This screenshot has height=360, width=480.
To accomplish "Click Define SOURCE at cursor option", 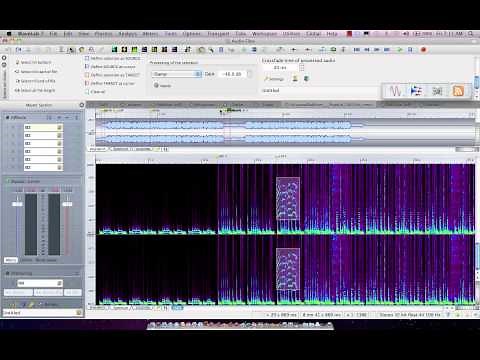I will click(110, 67).
